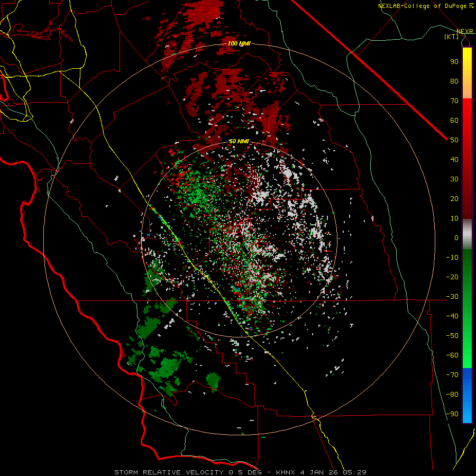Click the -10 value on the velocity scale
The image size is (476, 476).
coord(452,258)
